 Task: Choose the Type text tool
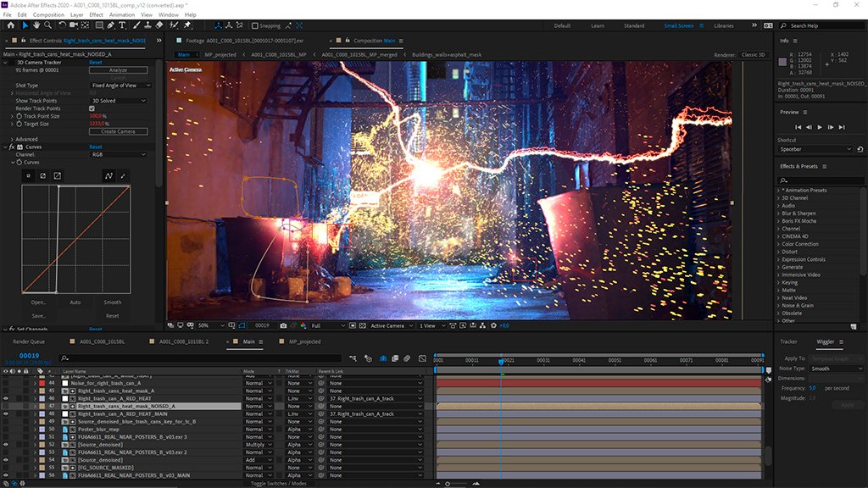[x=123, y=25]
